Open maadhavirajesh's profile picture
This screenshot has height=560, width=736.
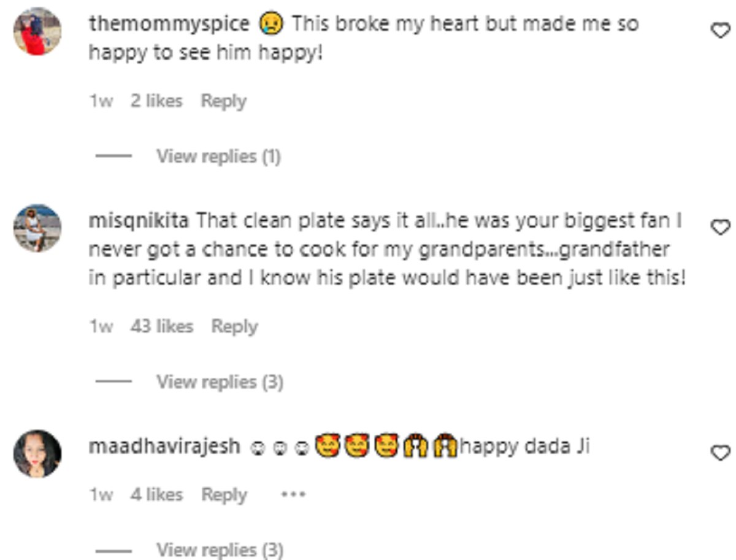click(x=37, y=453)
